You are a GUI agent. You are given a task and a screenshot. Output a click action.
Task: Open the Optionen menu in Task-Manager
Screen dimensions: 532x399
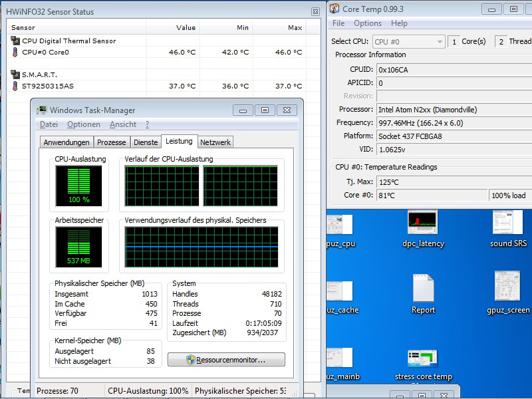coord(84,124)
